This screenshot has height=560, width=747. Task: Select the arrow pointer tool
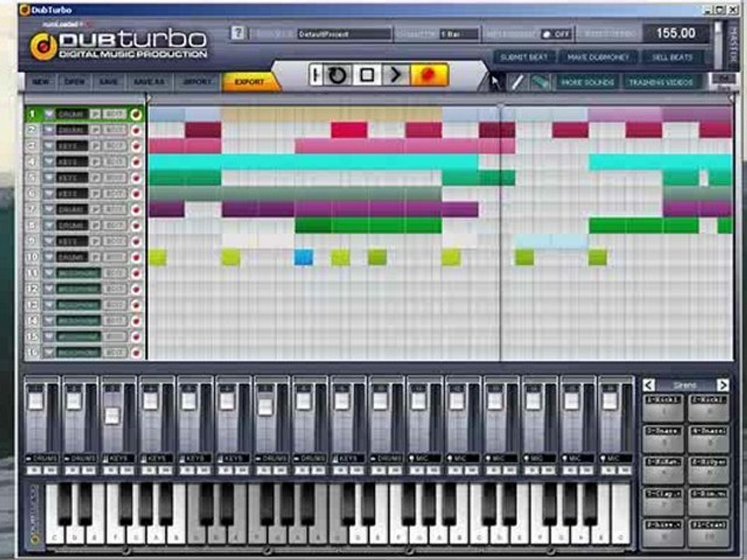coord(496,82)
